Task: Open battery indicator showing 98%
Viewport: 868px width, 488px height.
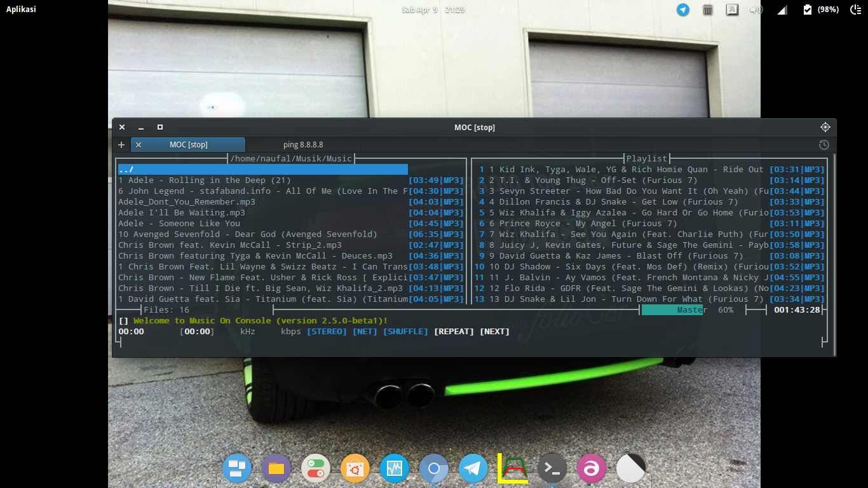Action: click(x=821, y=10)
